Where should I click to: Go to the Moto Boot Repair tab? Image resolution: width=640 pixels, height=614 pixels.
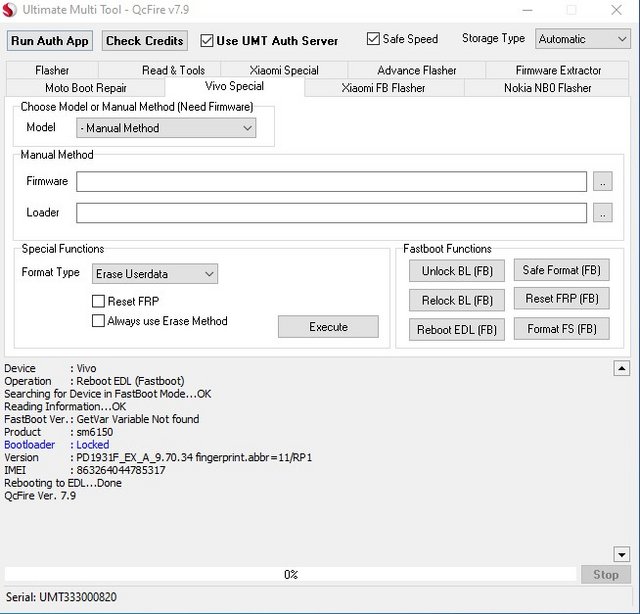pos(86,88)
